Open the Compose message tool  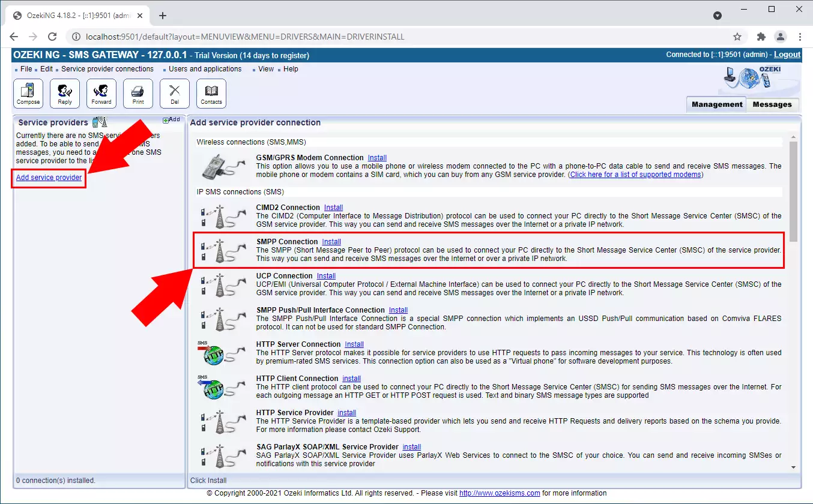point(28,94)
